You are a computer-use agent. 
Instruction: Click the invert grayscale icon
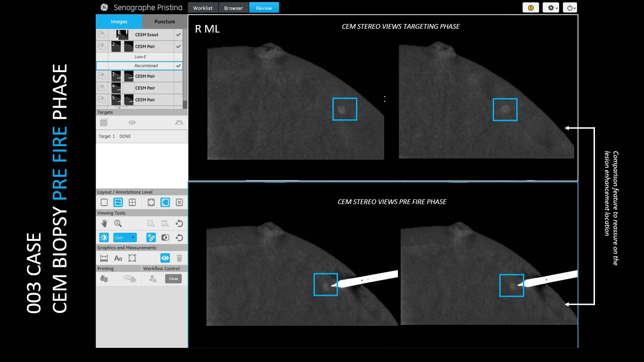[x=165, y=238]
